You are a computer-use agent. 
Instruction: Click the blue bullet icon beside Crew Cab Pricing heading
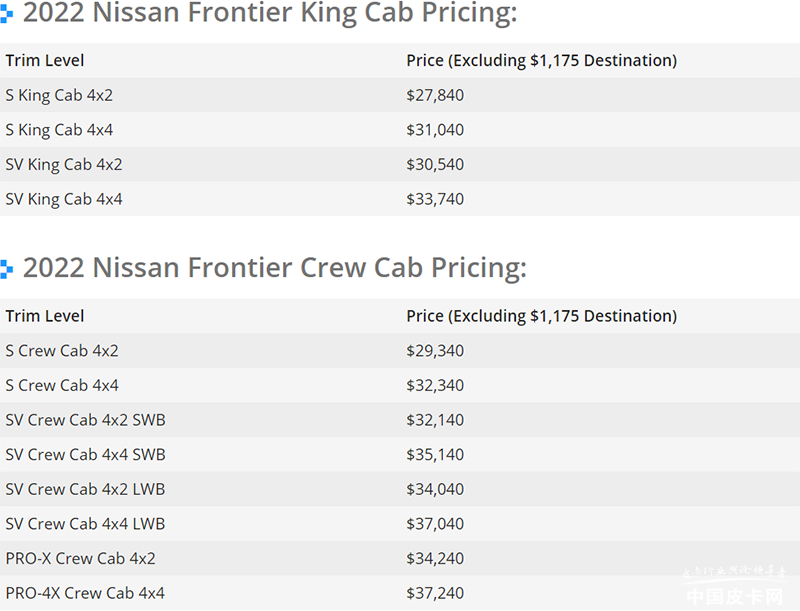click(7, 268)
